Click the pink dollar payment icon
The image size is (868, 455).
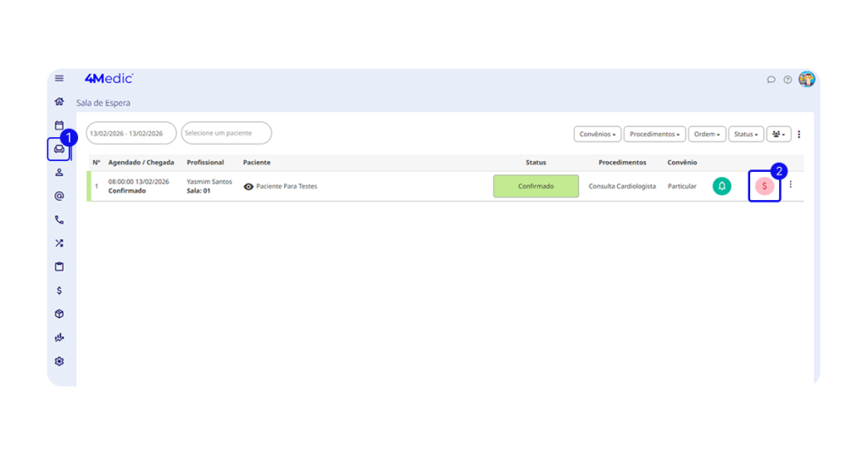764,186
